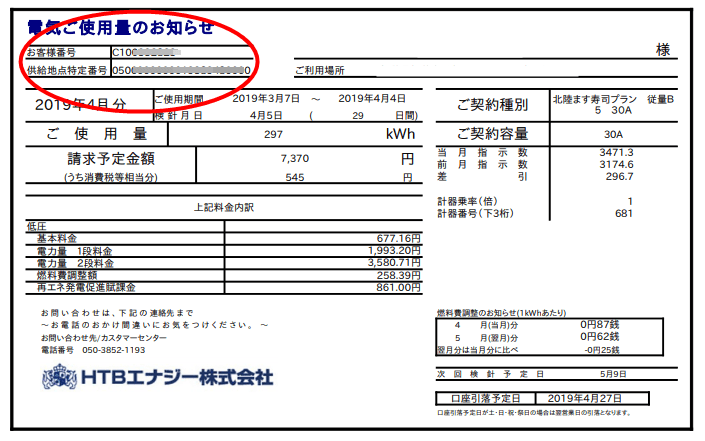
Task: Select consumption tax amount 545
Action: (x=294, y=177)
